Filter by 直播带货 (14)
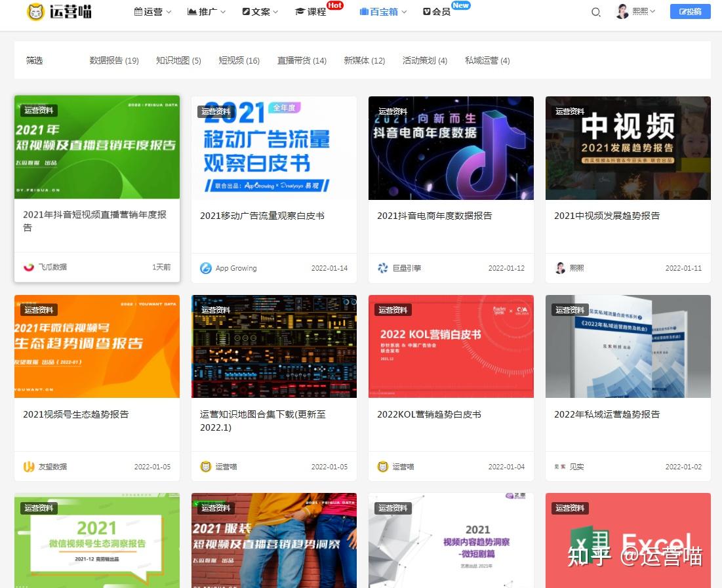 coord(302,60)
